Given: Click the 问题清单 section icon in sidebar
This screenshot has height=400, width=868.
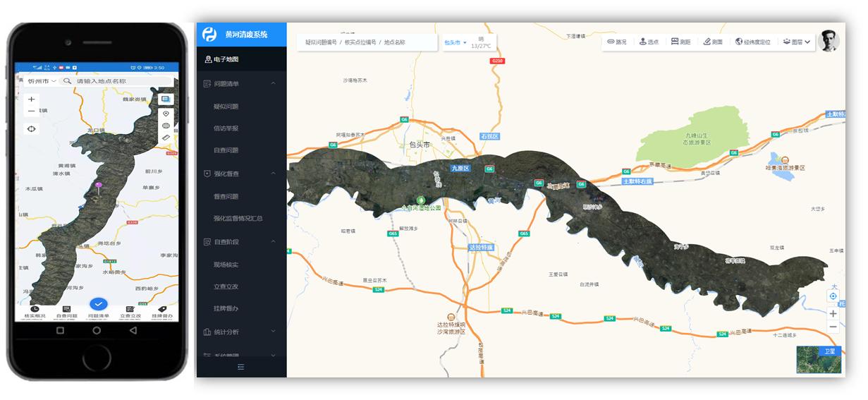Looking at the screenshot, I should (x=207, y=84).
